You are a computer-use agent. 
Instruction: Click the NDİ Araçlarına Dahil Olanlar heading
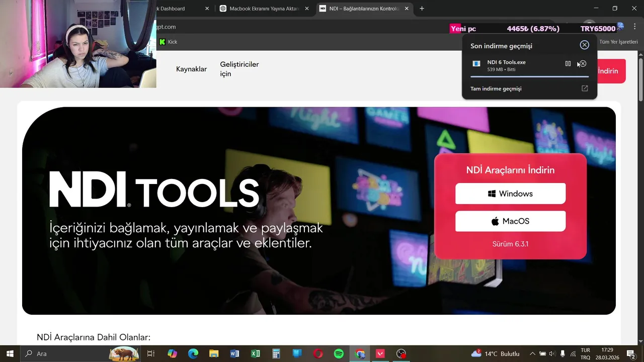[x=94, y=337]
